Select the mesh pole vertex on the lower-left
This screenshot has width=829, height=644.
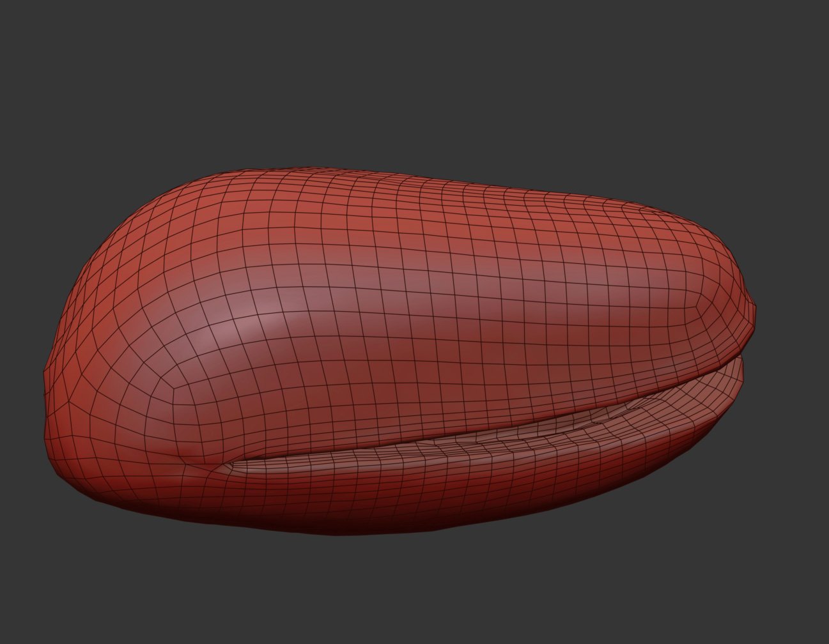[x=174, y=388]
